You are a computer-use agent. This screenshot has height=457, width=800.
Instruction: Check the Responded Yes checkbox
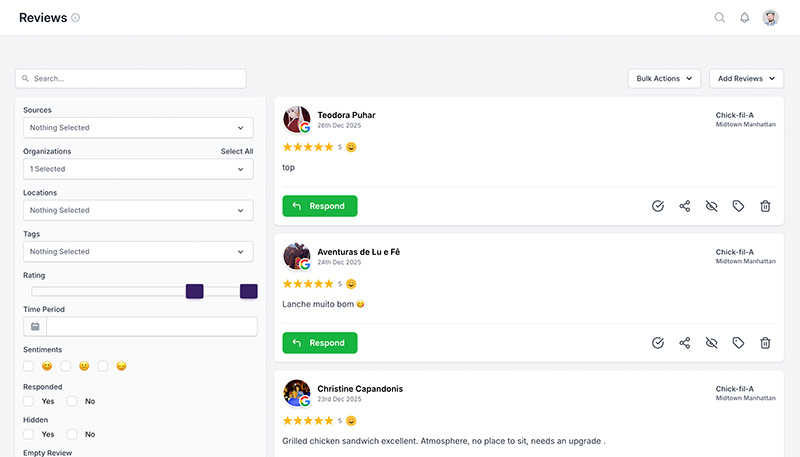(29, 401)
